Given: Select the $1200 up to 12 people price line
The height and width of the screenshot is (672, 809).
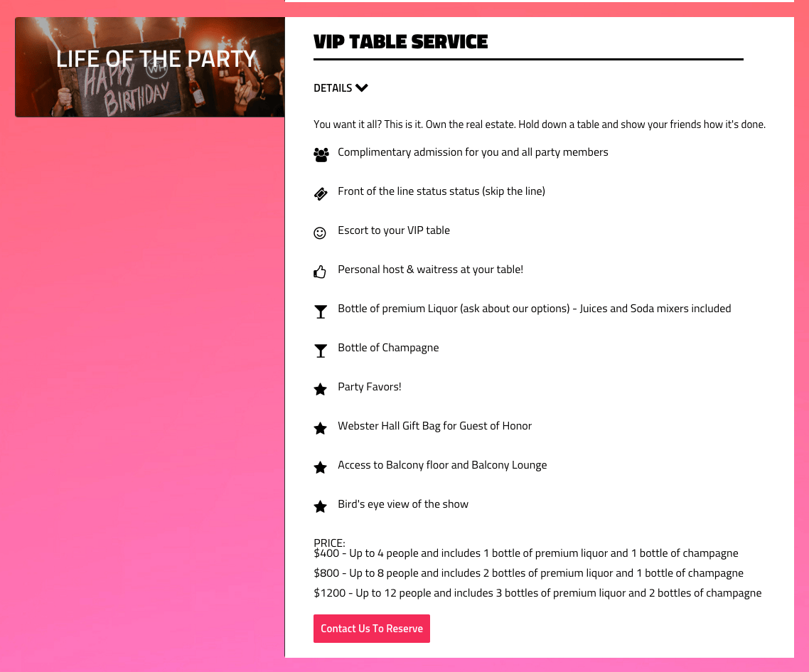Looking at the screenshot, I should point(537,593).
